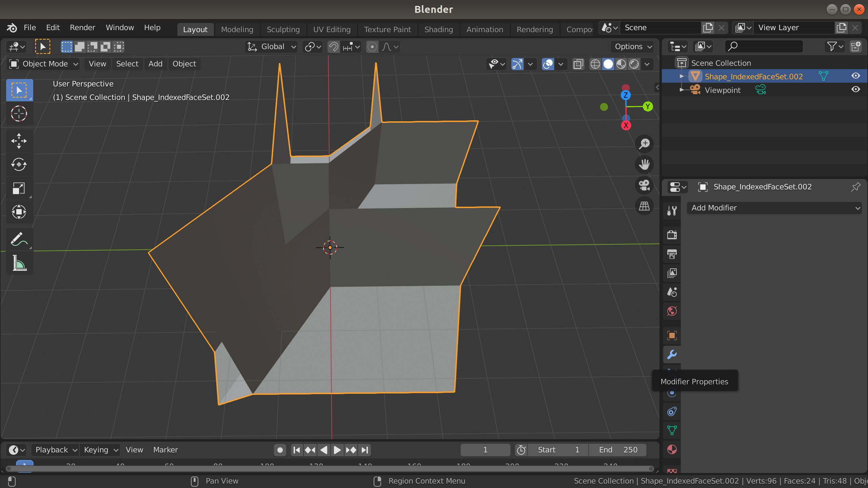Open the Object Data mesh properties tab
Screen dimensions: 868x488
pos(672,430)
